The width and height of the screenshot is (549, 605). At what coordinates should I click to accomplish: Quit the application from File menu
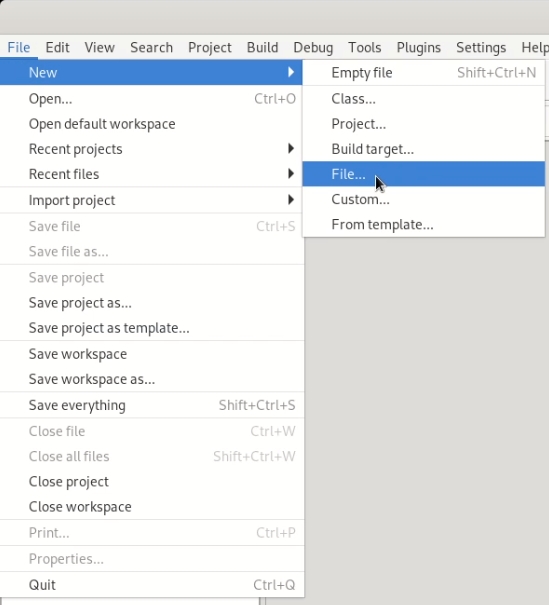(151, 585)
